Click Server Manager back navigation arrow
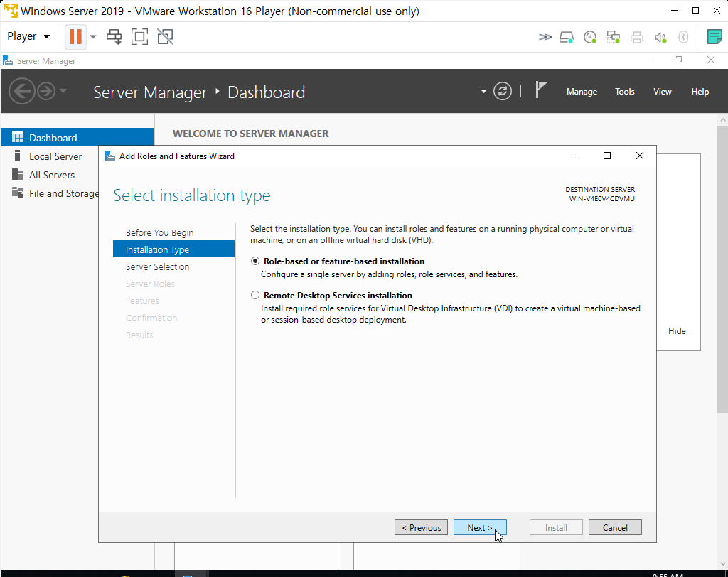This screenshot has height=577, width=728. coord(22,91)
